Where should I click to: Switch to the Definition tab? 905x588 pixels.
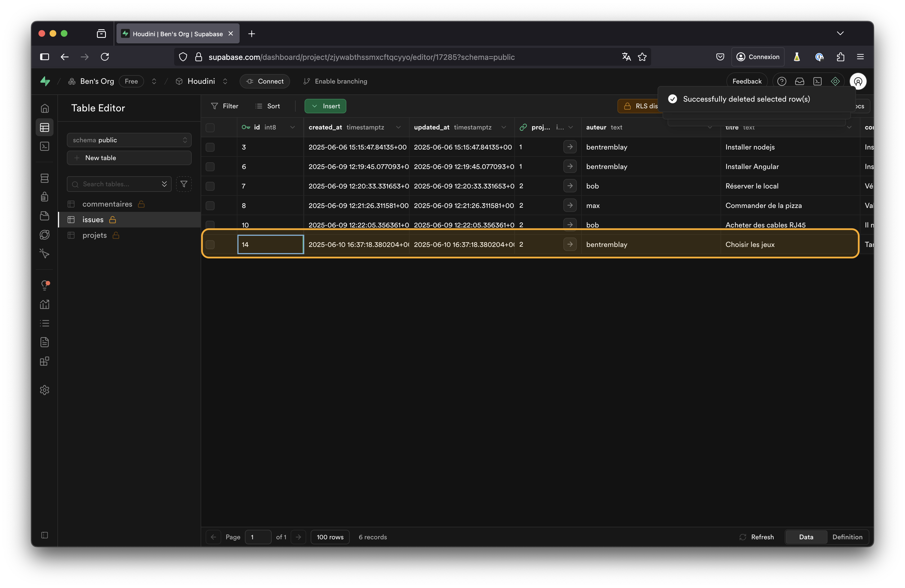click(847, 537)
